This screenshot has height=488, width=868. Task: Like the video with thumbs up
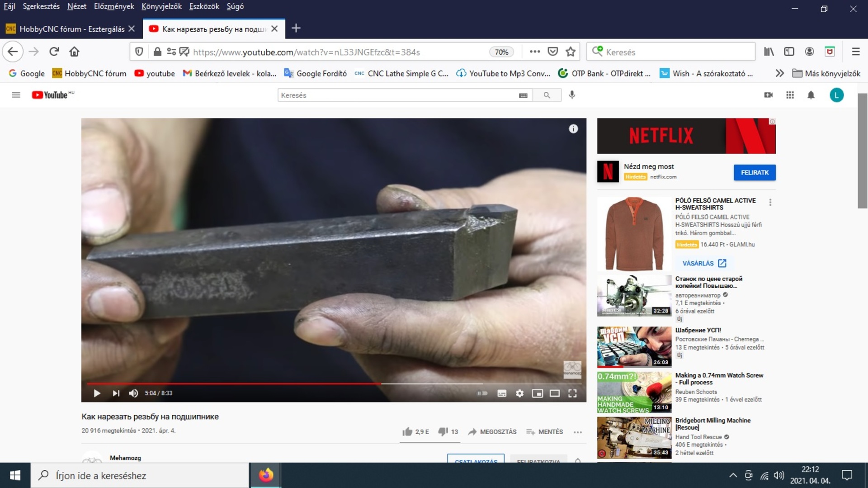click(408, 431)
